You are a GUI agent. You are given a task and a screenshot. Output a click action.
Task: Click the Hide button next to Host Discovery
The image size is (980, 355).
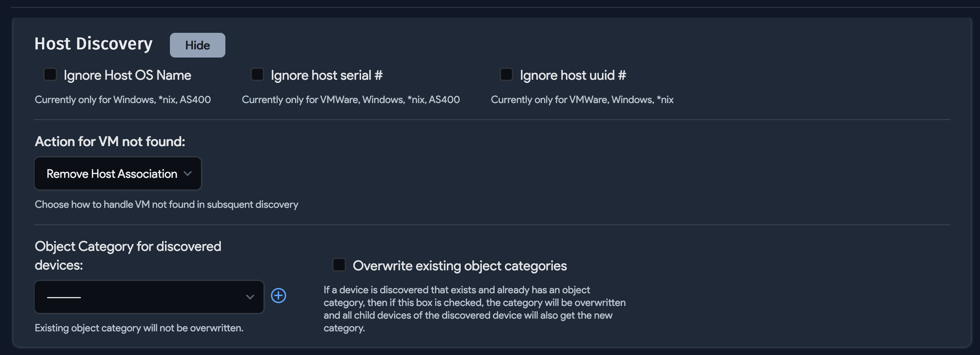(x=197, y=45)
